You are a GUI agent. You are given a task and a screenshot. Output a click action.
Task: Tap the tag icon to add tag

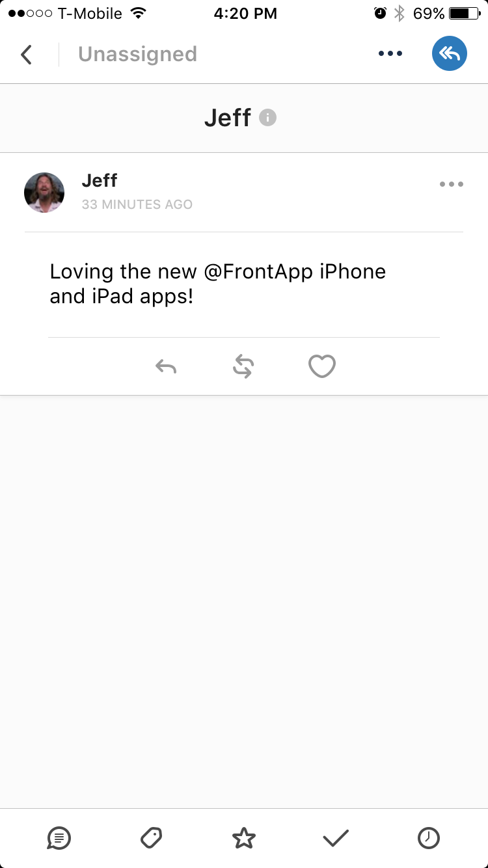152,838
